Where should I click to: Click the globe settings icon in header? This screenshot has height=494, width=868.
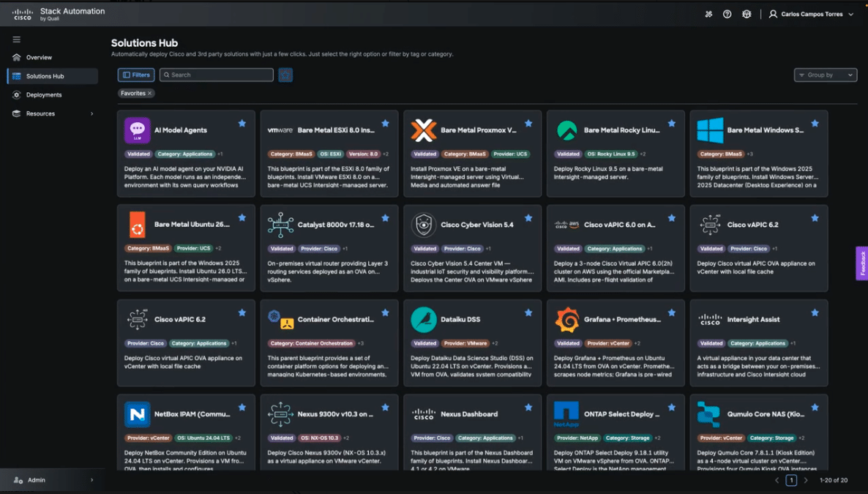(x=747, y=15)
